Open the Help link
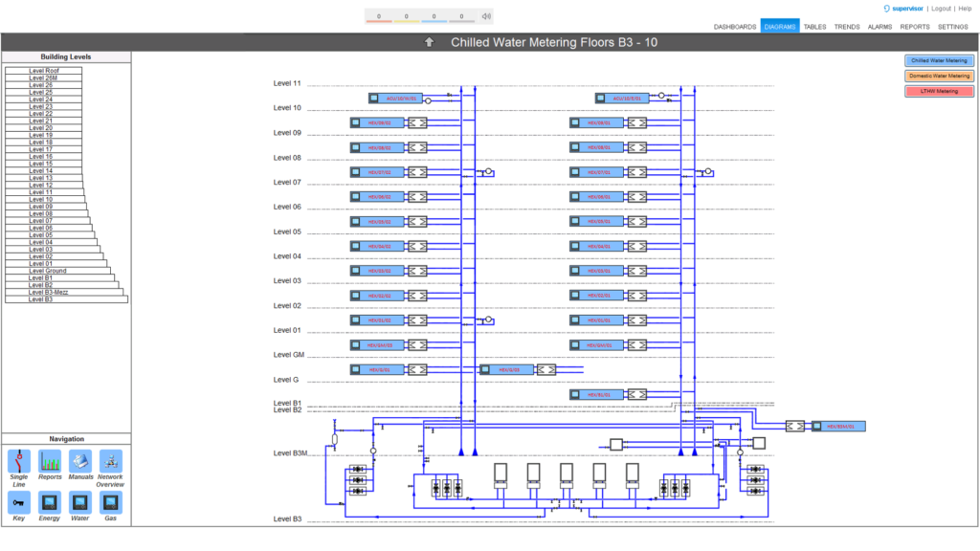Screen dimensions: 980x551 click(x=965, y=9)
